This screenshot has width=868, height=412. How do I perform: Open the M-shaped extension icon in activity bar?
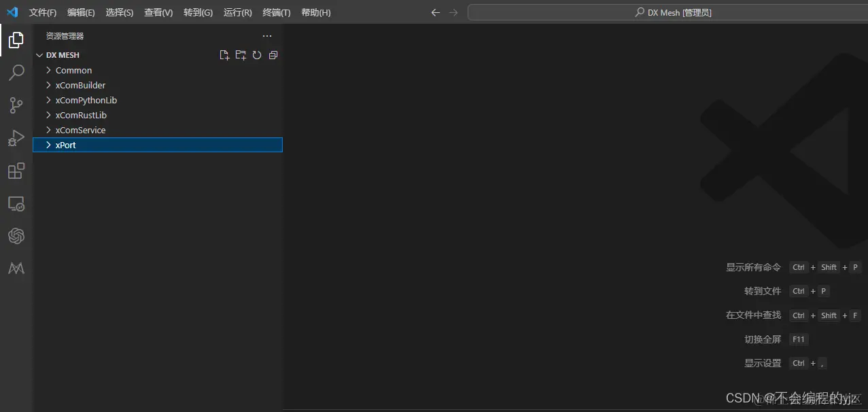[16, 269]
